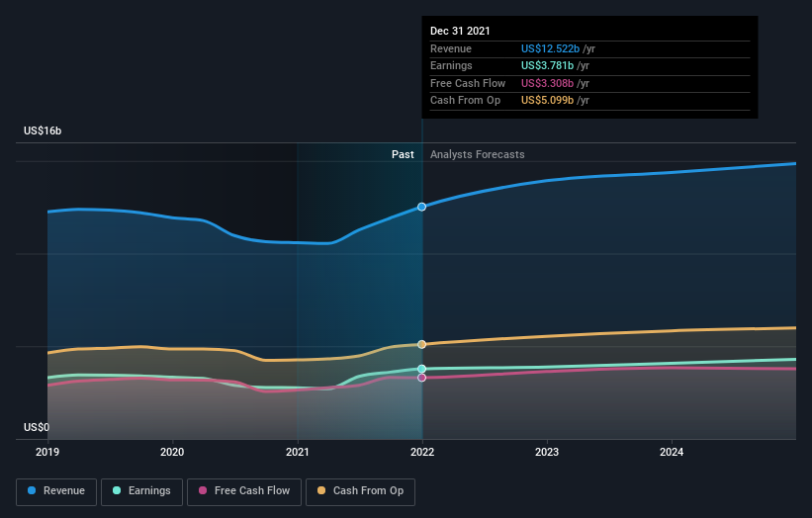Toggle the Free Cash Flow legend button
The image size is (812, 518).
pos(244,491)
